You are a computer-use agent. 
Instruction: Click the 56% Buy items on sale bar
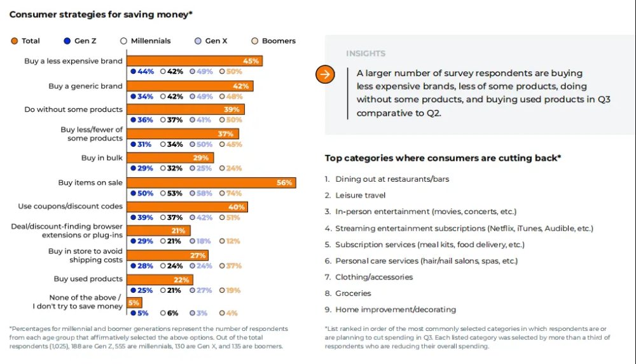pos(211,183)
